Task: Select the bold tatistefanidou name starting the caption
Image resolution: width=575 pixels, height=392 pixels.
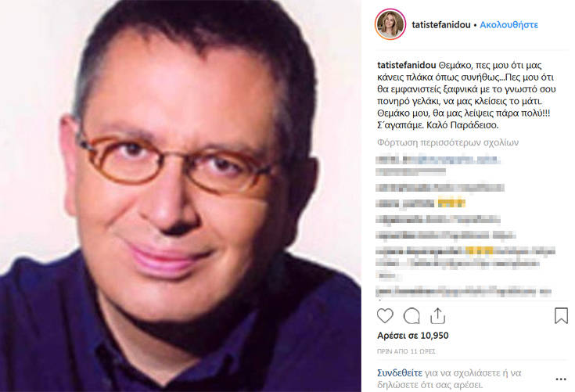Action: click(407, 65)
